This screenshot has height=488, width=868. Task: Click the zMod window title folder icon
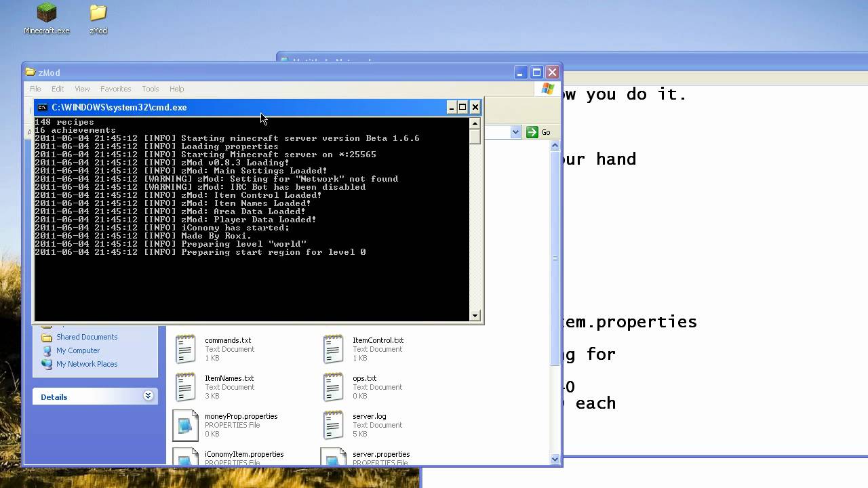point(31,73)
